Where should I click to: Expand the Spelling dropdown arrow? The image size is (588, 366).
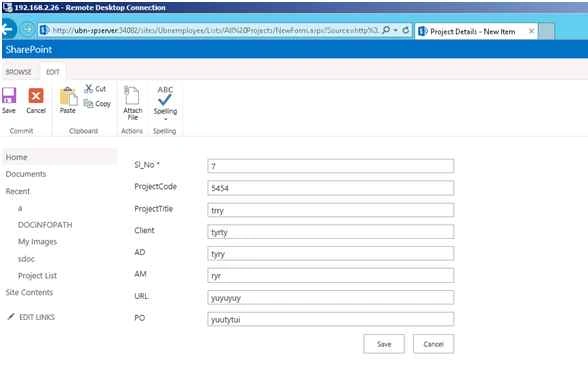165,119
